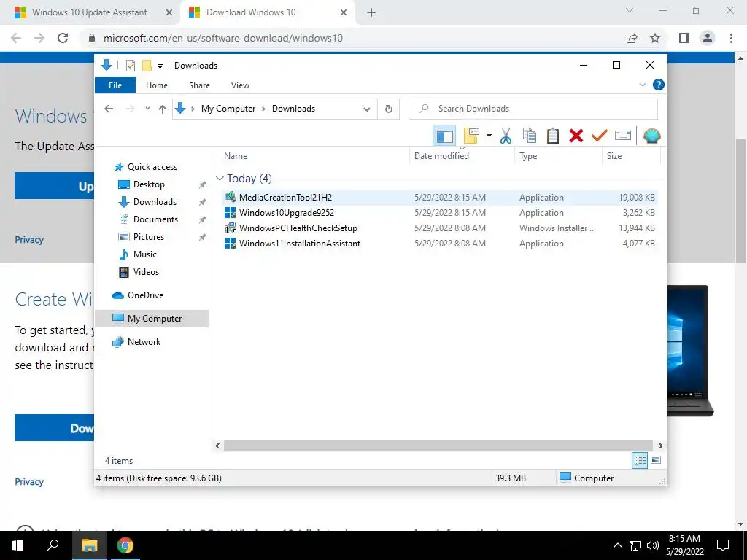Click the Search Downloads field

[533, 109]
